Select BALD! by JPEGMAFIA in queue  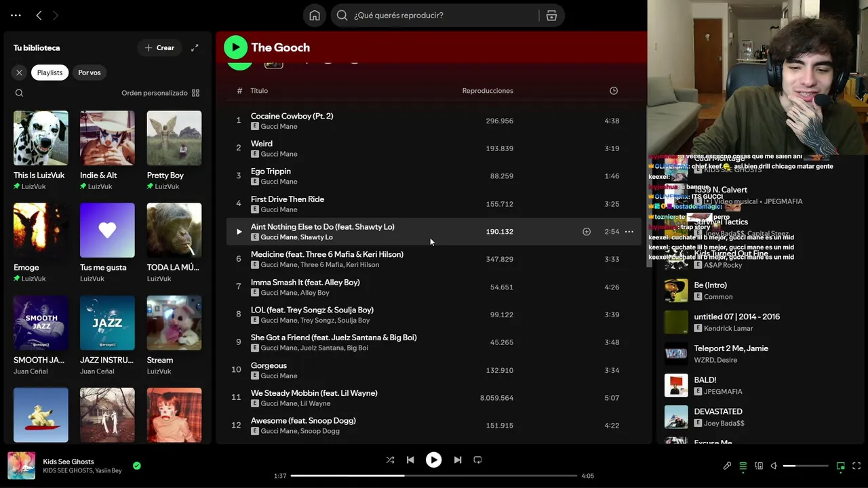tap(761, 386)
